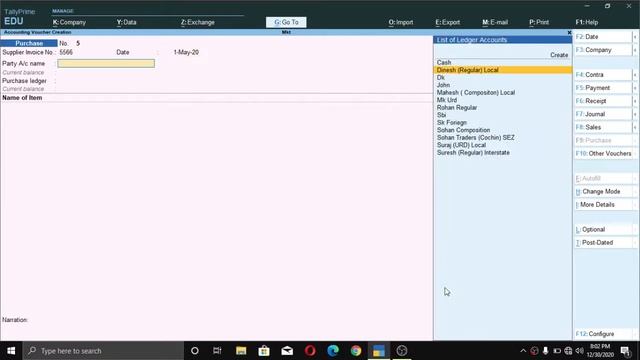
Task: Switch to F6: Receipt voucher
Action: [603, 101]
